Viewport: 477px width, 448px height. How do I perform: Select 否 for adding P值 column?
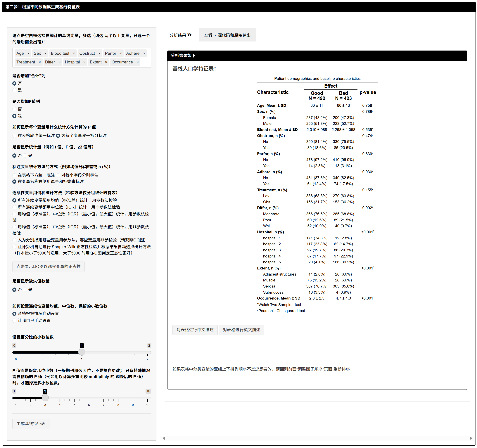(14, 109)
